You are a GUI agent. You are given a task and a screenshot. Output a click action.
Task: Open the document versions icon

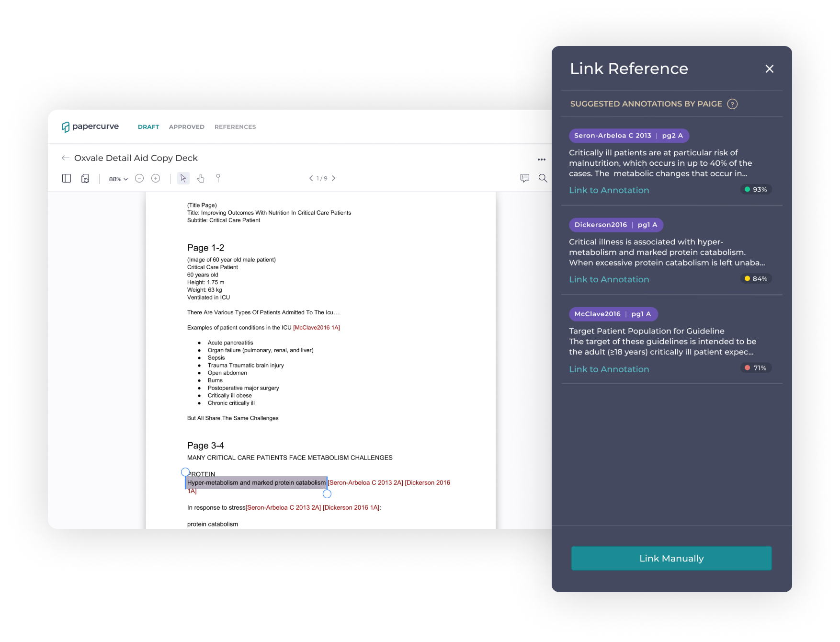click(85, 178)
